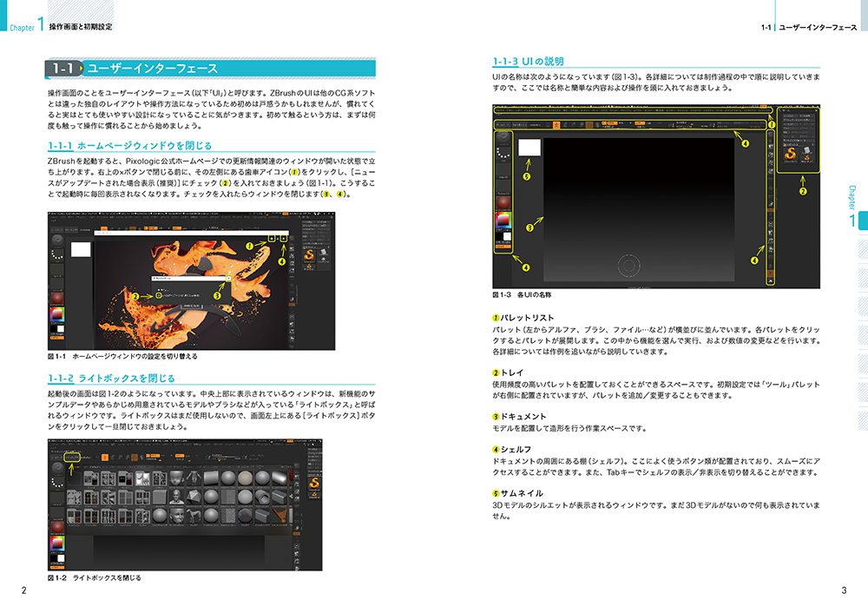Click the orange S tool icon in figure 1-1
Screen dimensions: 868x613
(309, 254)
